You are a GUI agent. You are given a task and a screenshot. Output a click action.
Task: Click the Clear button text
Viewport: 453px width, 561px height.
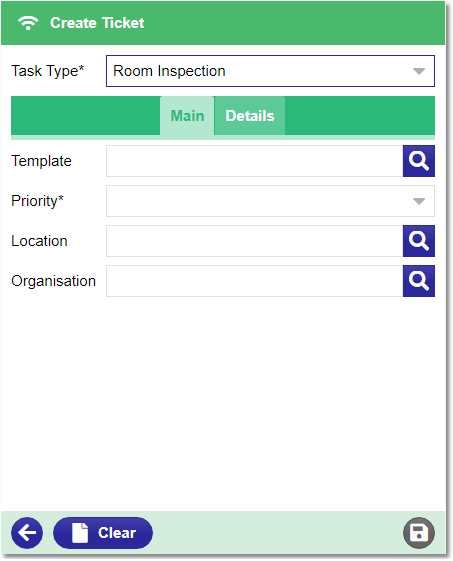[117, 533]
